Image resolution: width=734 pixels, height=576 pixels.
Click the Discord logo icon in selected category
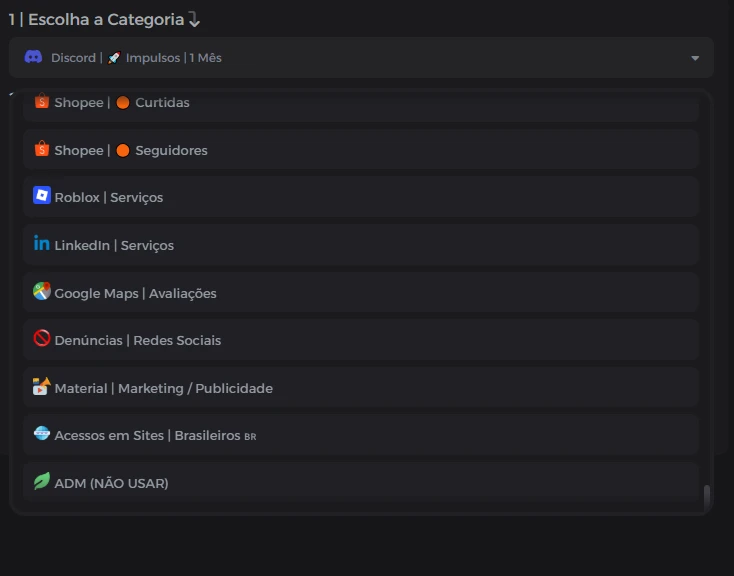[x=33, y=57]
